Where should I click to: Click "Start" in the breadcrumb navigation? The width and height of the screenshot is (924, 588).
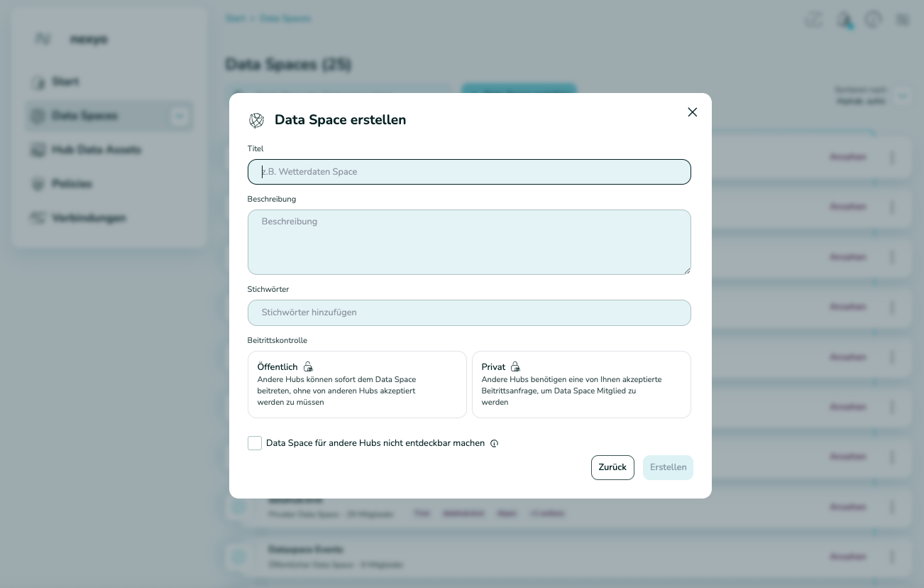tap(236, 18)
